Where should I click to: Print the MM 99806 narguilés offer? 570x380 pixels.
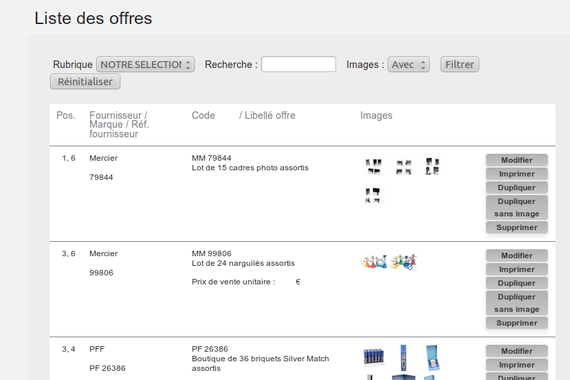tap(517, 269)
